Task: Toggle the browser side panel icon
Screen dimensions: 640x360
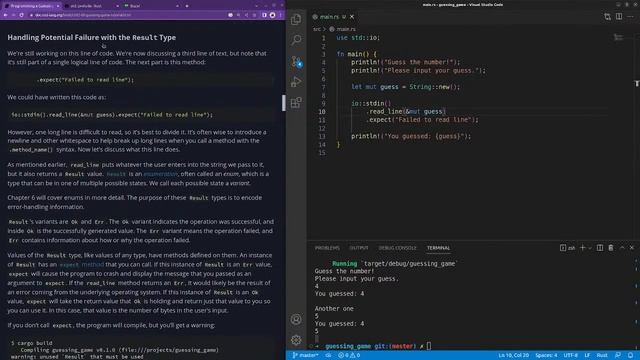Action: pyautogui.click(x=264, y=15)
